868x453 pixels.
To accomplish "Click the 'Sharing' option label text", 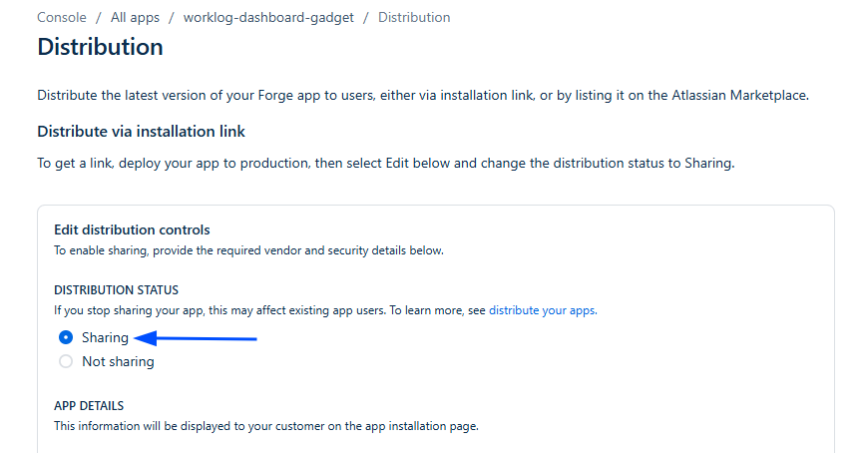I will tap(105, 337).
